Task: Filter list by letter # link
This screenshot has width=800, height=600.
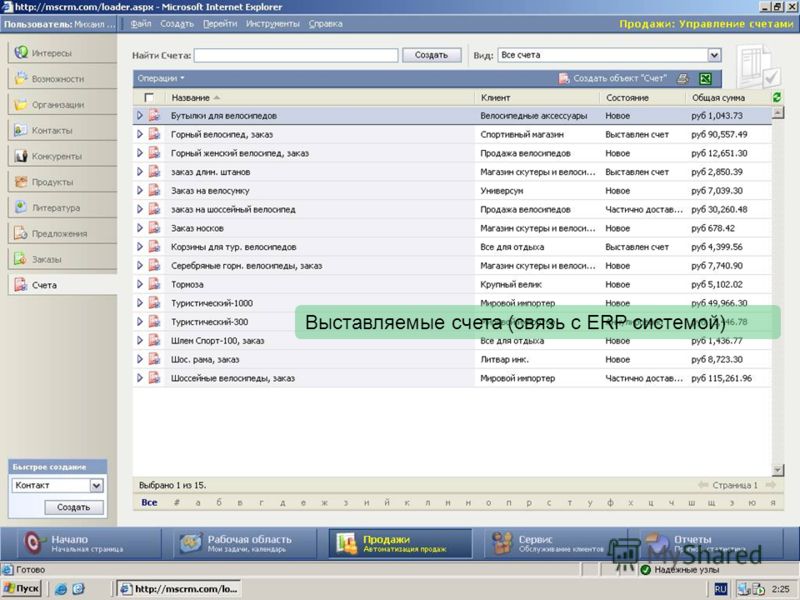Action: pyautogui.click(x=177, y=503)
